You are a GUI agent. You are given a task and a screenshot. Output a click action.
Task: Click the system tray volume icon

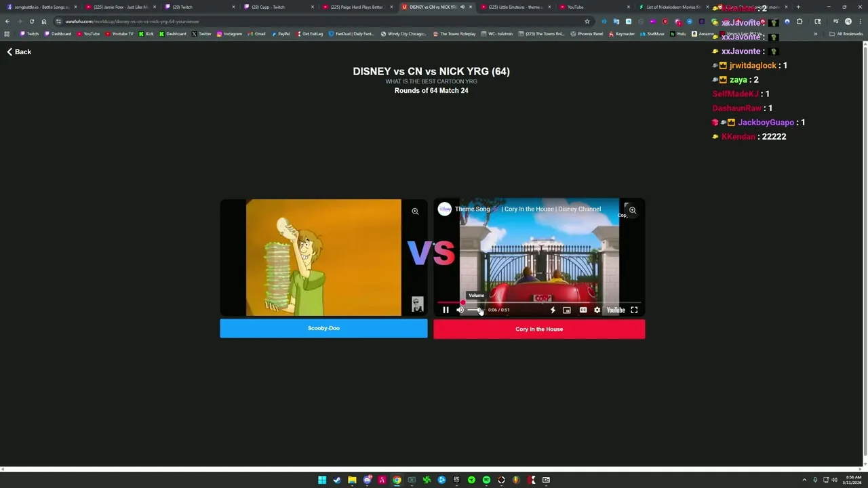(834, 480)
